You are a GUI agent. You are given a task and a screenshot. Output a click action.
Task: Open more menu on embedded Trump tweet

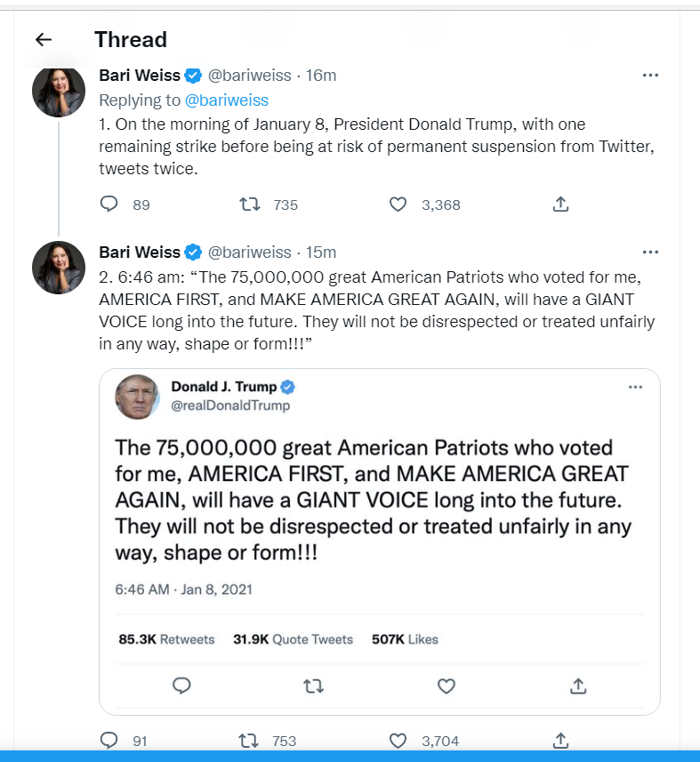pos(635,388)
